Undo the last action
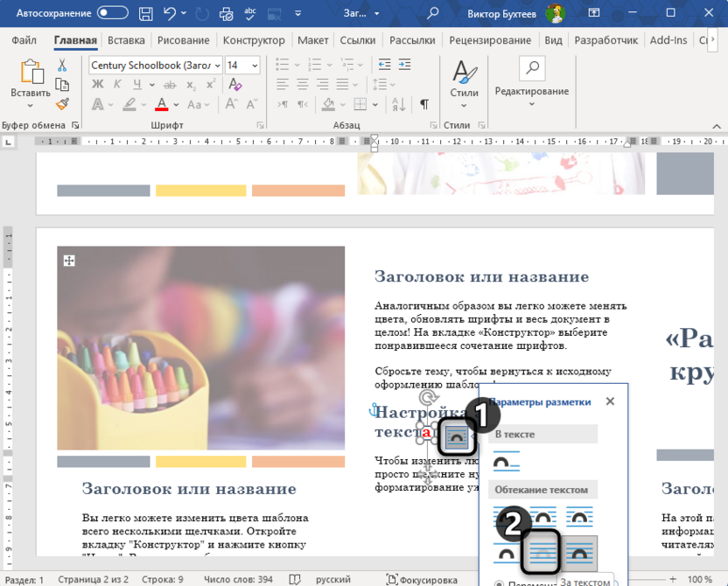This screenshot has height=586, width=728. tap(170, 13)
